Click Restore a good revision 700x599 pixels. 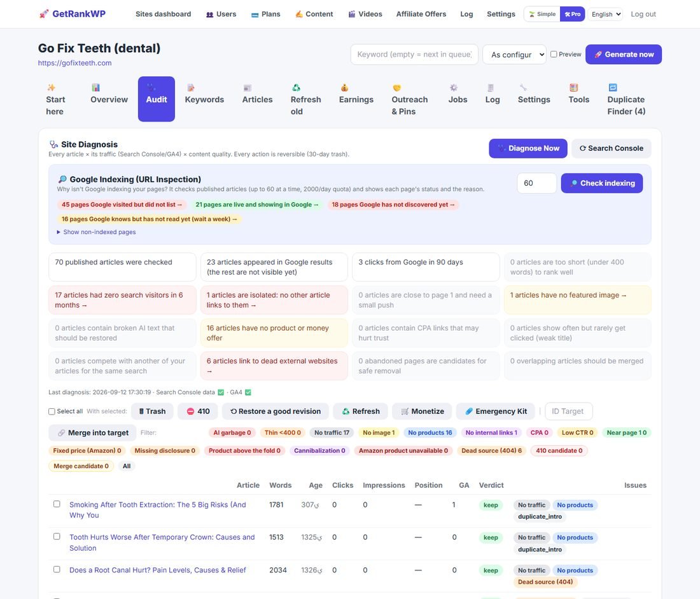point(276,411)
